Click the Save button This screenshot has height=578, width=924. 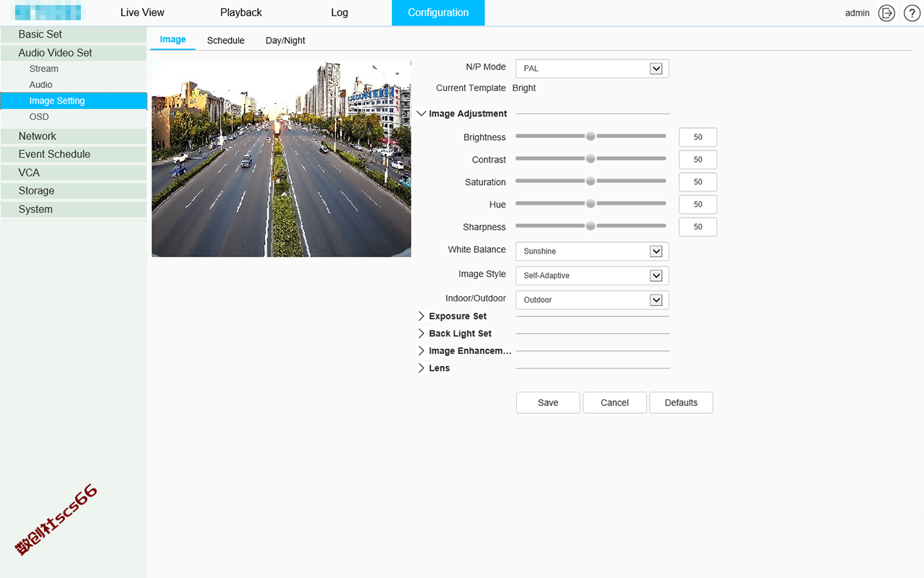548,402
